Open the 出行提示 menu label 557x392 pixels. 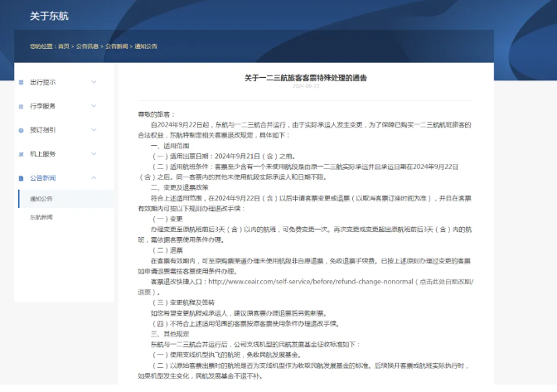coord(43,82)
